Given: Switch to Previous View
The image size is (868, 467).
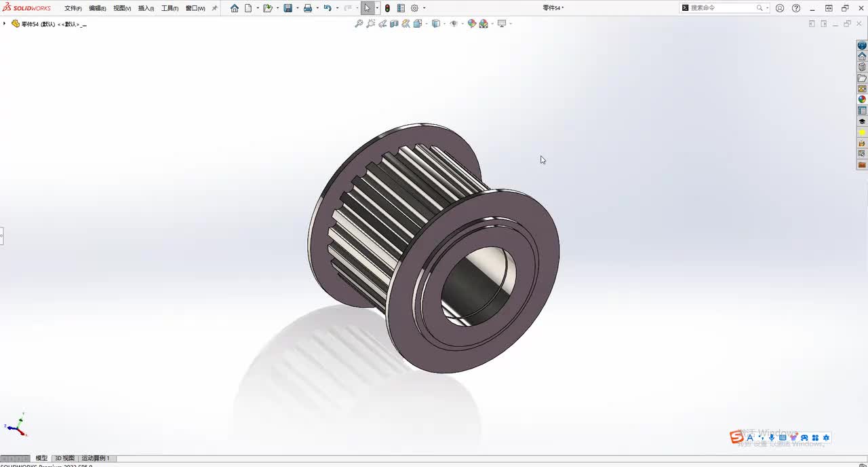Looking at the screenshot, I should [382, 24].
